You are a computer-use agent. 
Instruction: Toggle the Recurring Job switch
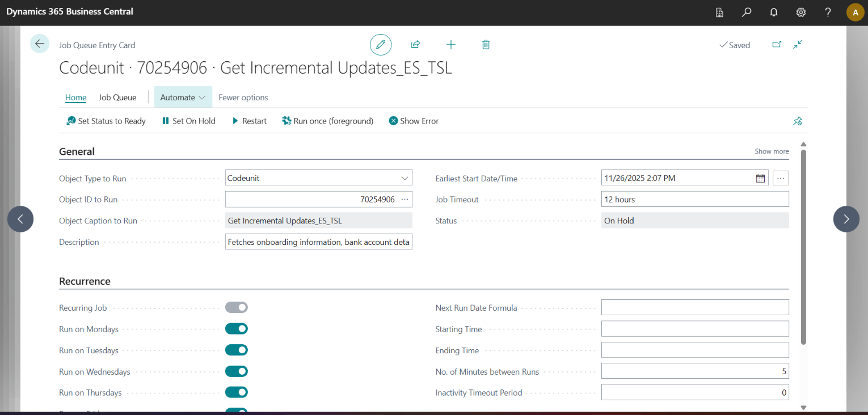pos(237,307)
